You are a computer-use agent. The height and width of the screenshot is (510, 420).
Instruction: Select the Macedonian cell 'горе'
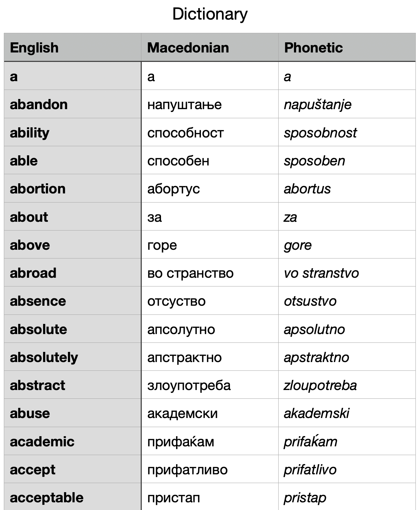(162, 245)
